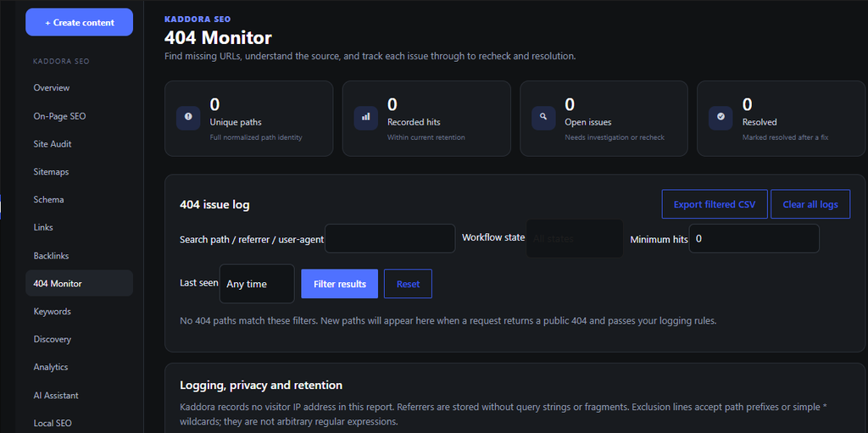
Task: Click the Open issues stat card
Action: point(604,119)
